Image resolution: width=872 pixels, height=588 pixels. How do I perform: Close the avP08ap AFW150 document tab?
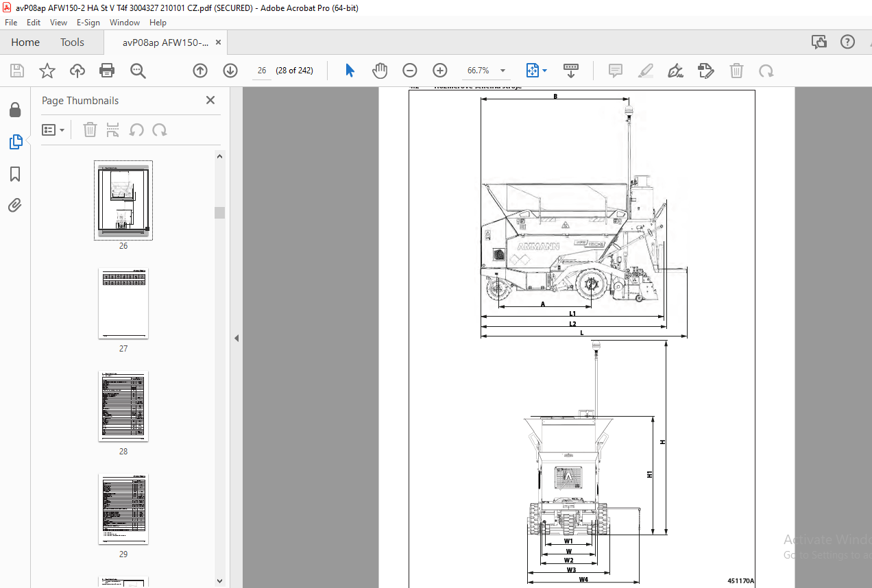[218, 42]
